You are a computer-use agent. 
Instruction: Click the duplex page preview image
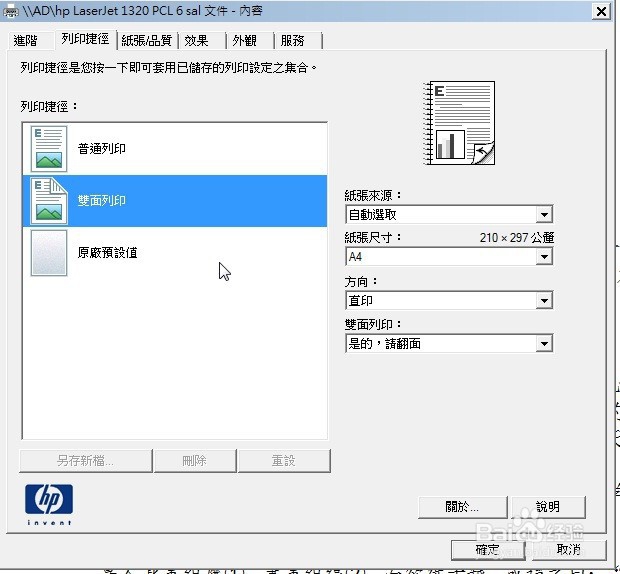point(459,123)
